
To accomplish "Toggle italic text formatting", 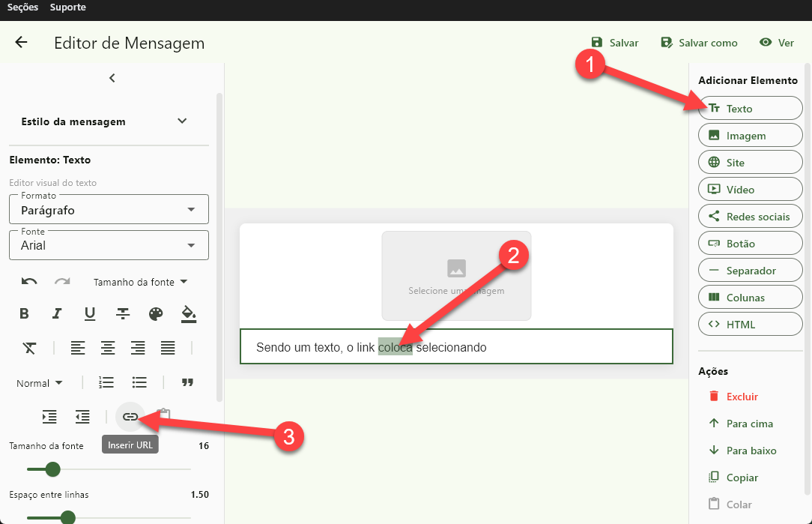I will (56, 313).
